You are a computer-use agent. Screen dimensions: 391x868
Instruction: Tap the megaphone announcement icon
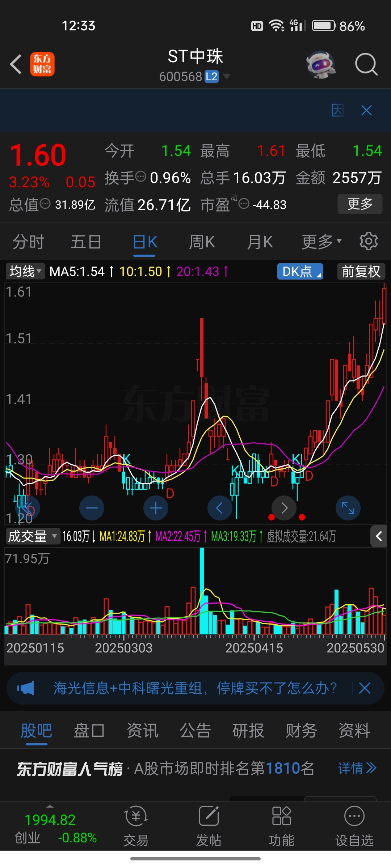click(x=25, y=688)
